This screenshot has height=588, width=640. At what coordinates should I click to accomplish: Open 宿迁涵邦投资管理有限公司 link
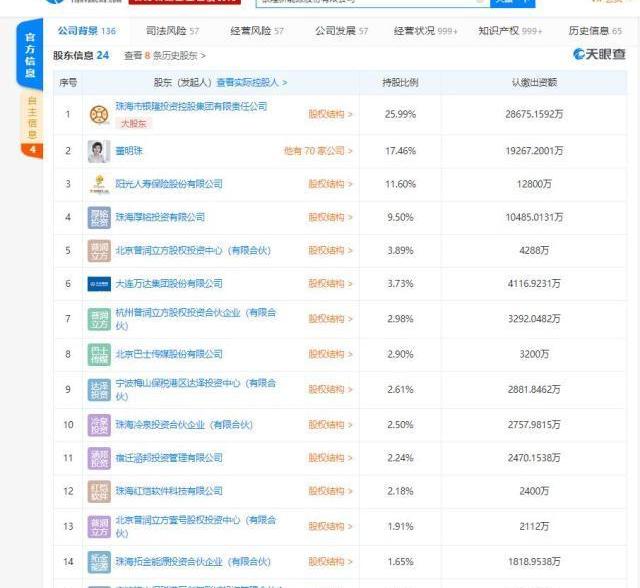pyautogui.click(x=169, y=458)
